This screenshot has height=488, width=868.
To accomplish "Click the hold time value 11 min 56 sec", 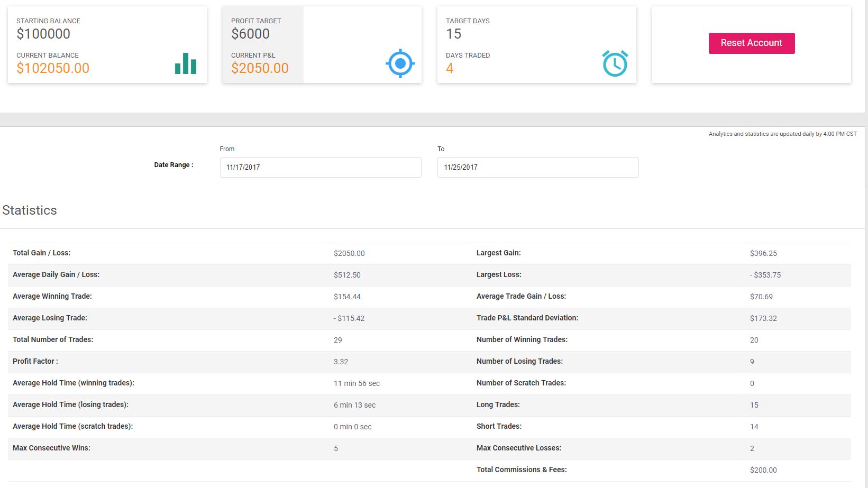I will (x=357, y=383).
